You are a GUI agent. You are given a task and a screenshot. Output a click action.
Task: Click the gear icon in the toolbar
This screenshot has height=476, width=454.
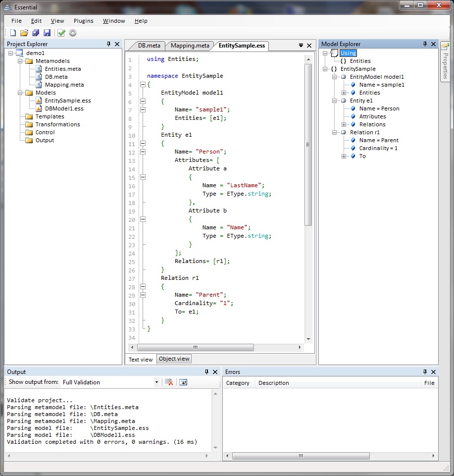73,33
